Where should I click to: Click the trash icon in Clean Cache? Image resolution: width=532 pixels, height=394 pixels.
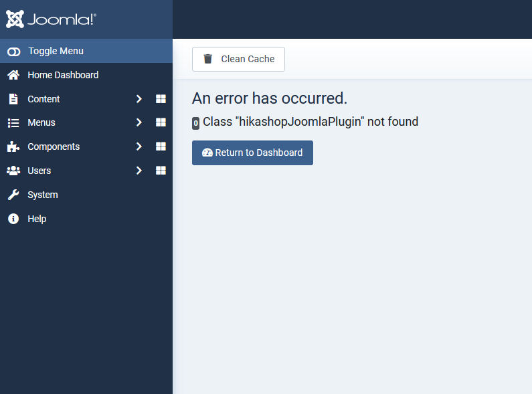207,59
